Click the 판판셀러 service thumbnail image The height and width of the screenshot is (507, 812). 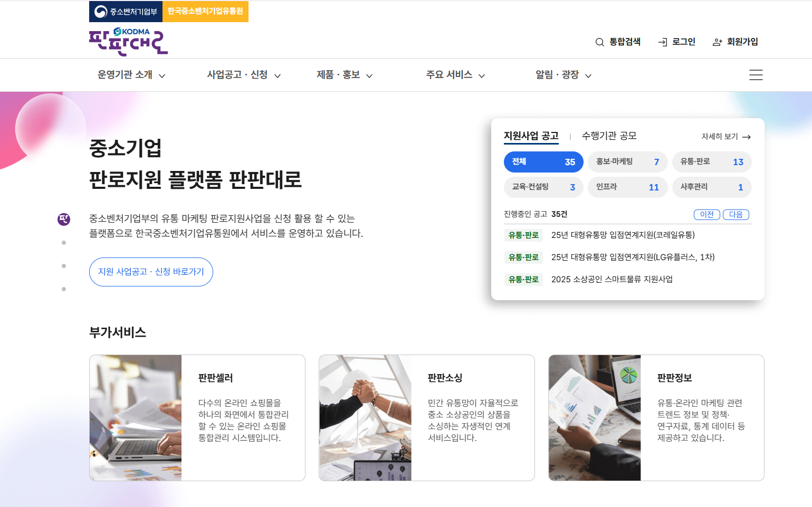click(135, 417)
